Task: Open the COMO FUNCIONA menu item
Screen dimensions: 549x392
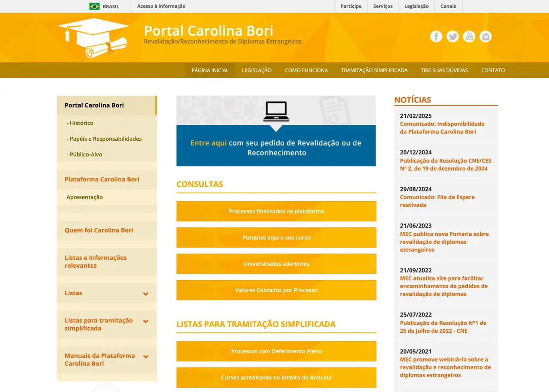Action: pyautogui.click(x=306, y=70)
